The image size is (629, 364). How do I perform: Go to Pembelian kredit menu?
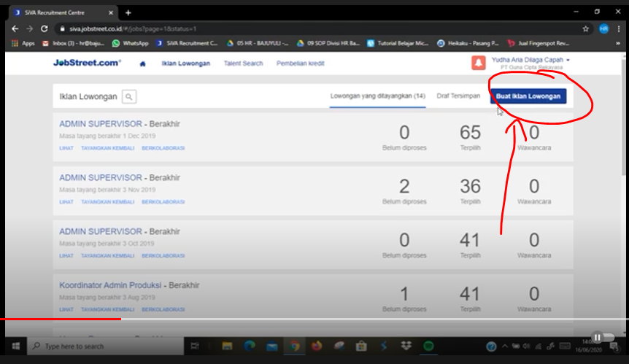coord(300,63)
